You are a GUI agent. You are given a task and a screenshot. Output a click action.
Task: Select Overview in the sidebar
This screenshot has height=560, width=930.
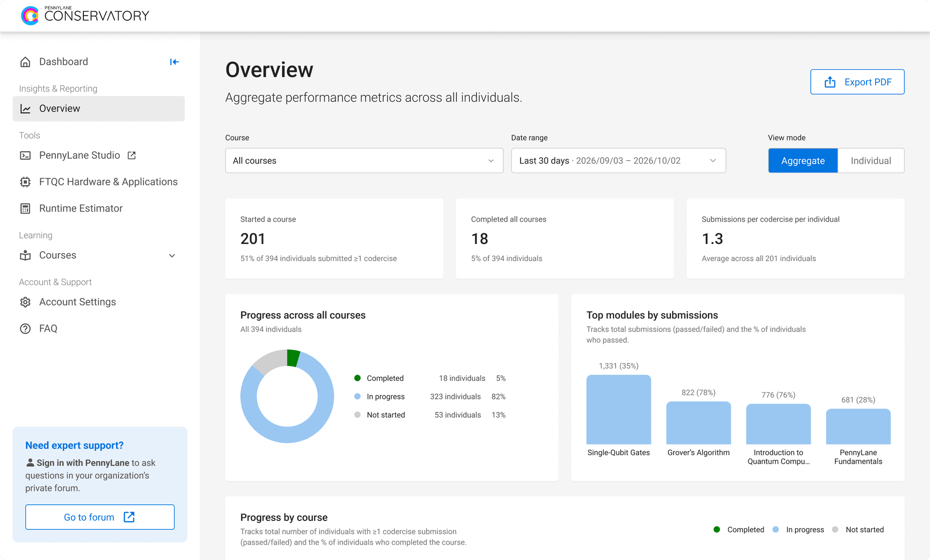[x=99, y=109]
